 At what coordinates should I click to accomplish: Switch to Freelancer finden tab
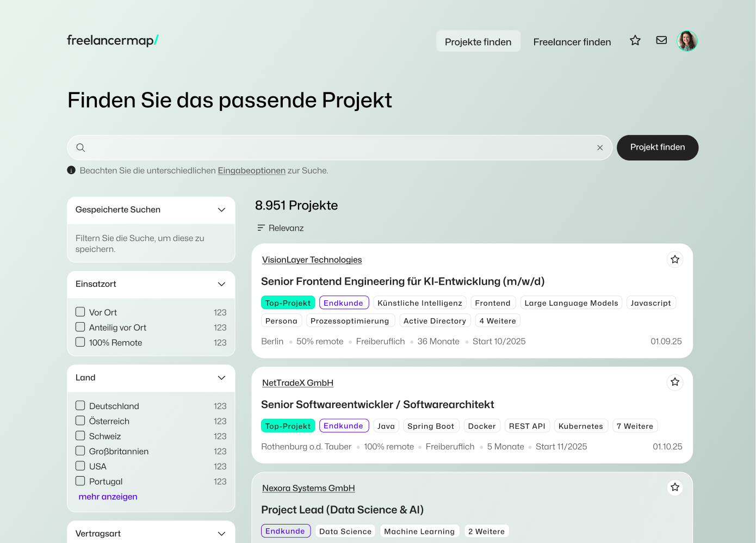click(x=572, y=42)
